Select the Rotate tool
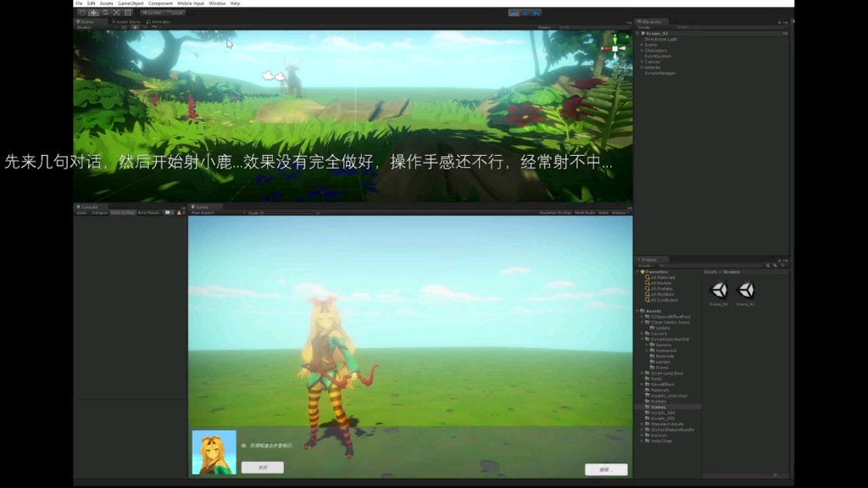 tap(104, 13)
